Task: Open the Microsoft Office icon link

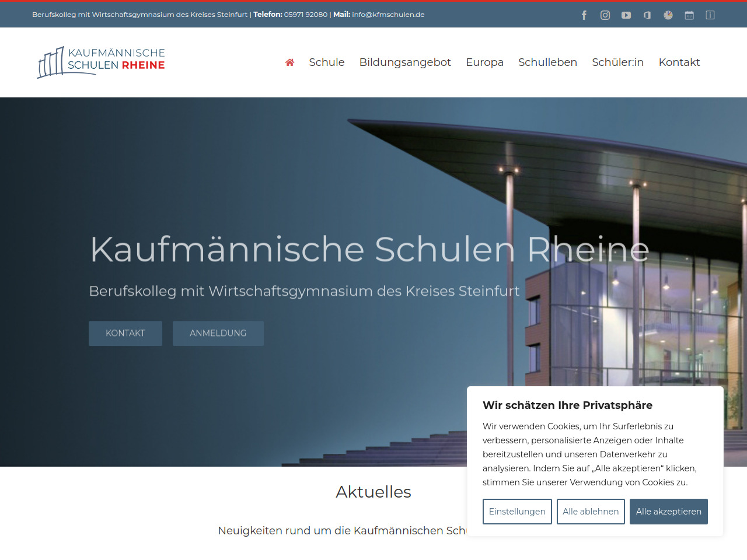Action: 647,15
